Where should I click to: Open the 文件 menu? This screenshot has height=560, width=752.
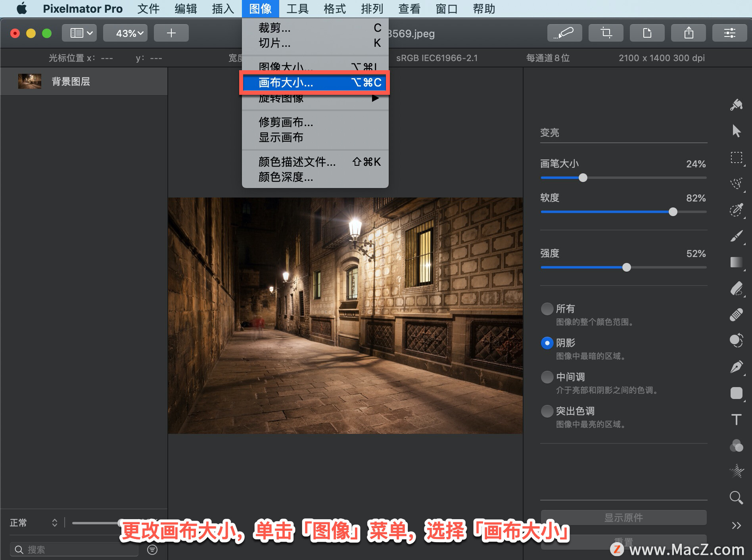(149, 9)
